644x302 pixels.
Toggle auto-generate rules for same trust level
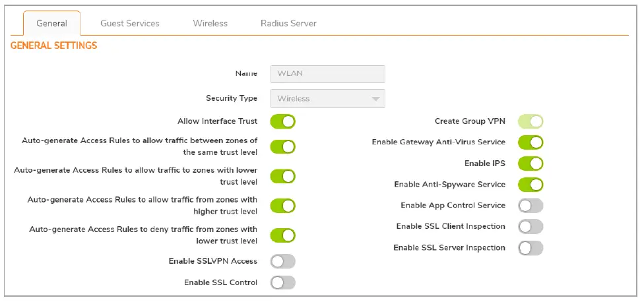[x=282, y=146]
